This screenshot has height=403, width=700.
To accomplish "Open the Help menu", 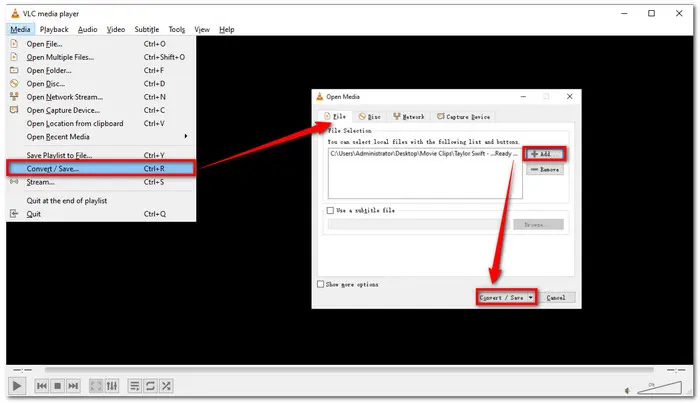I will pos(227,29).
